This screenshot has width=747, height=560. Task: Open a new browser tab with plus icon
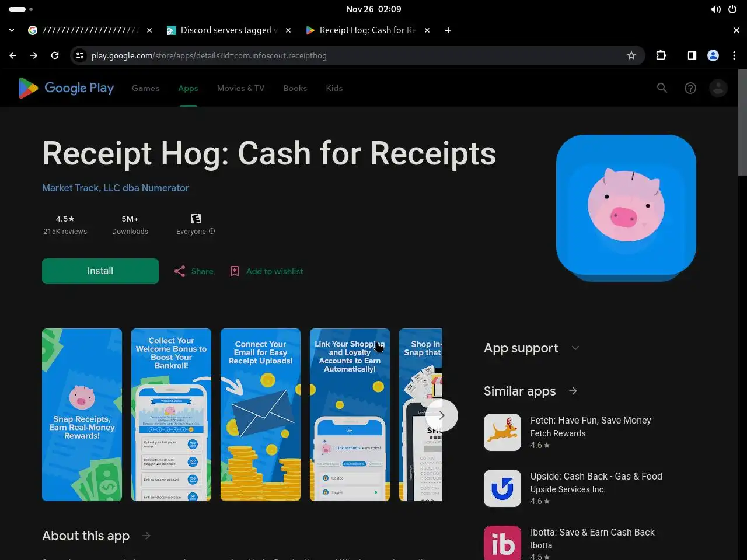point(448,30)
